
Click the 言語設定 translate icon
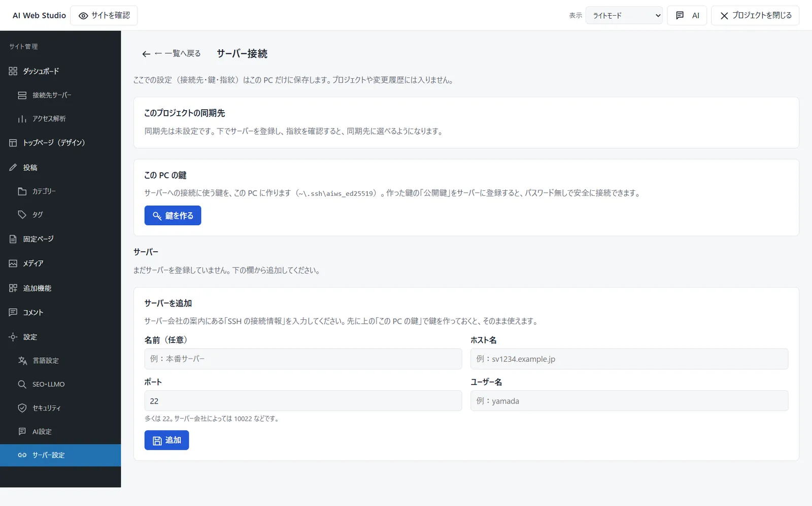click(x=22, y=361)
